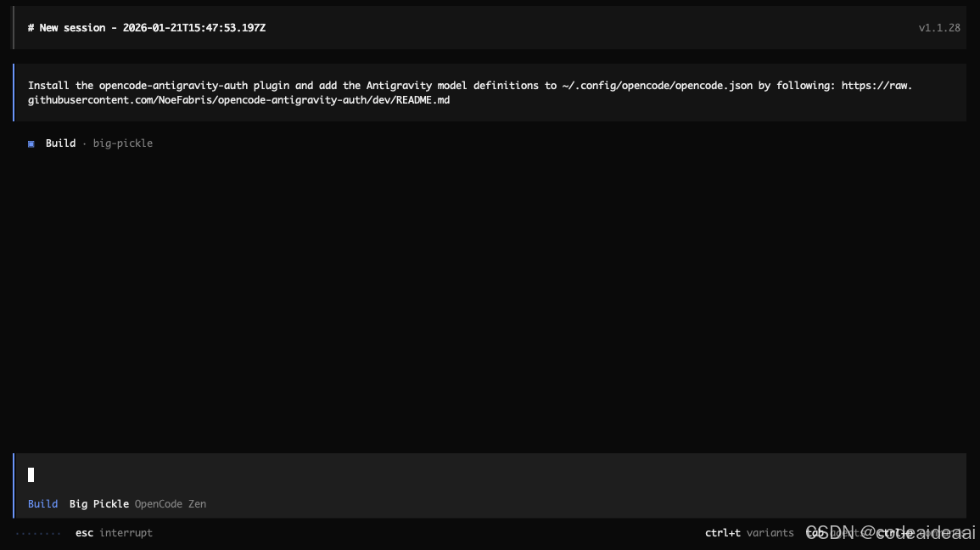This screenshot has height=550, width=980.
Task: Click the blue square Build status icon
Action: (x=31, y=143)
